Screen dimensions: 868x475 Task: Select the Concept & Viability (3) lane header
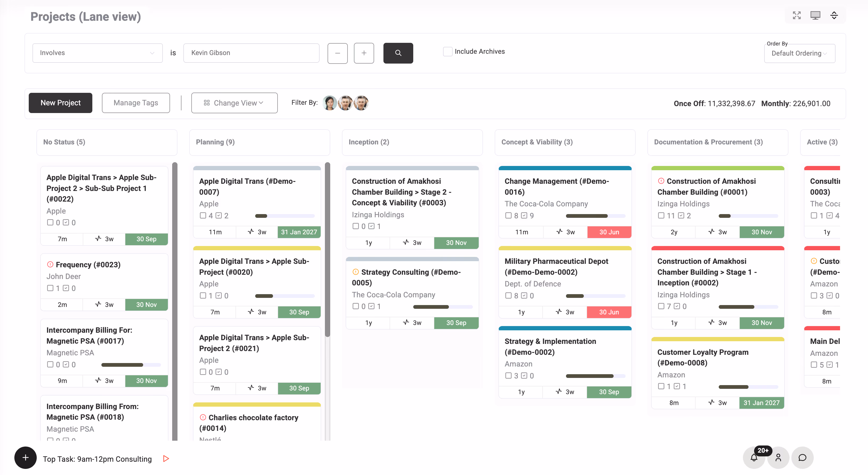[565, 142]
